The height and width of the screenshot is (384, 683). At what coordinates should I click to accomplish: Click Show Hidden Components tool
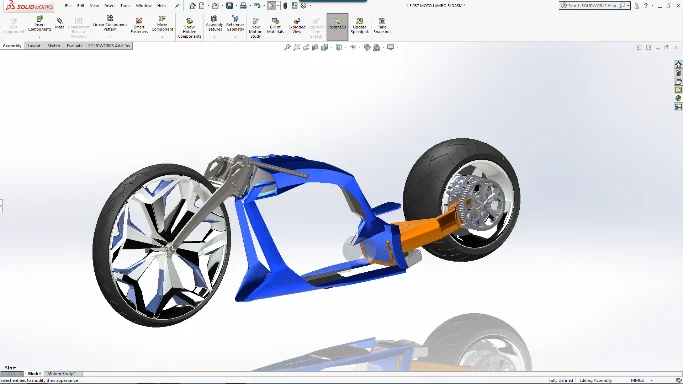point(189,28)
